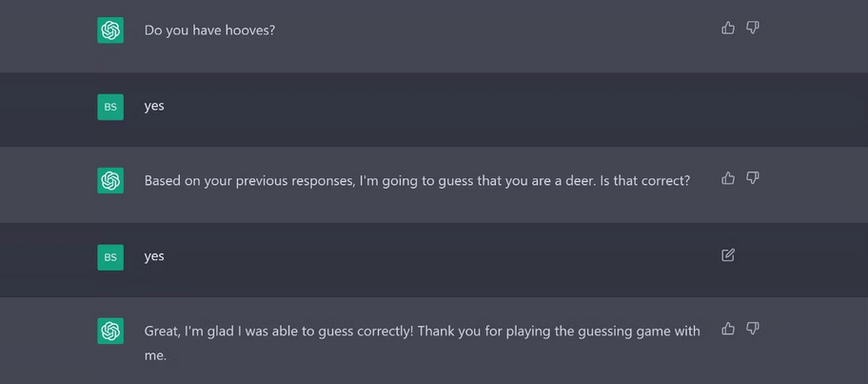Click the 'Do you have hooves?' message text
Screen dimensions: 868x384
point(209,30)
